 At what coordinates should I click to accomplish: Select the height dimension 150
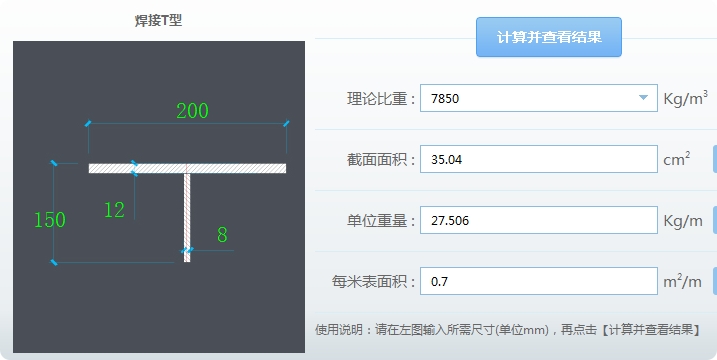pyautogui.click(x=50, y=220)
